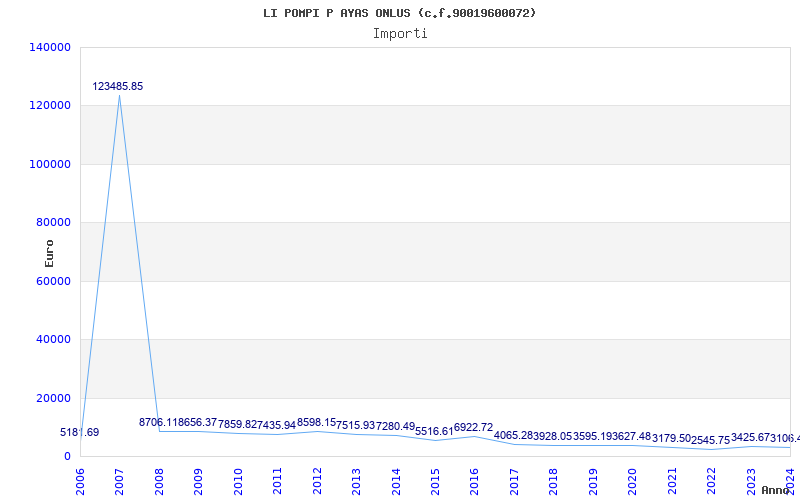Select the data label 8598.15
800x500 pixels.
pyautogui.click(x=316, y=422)
